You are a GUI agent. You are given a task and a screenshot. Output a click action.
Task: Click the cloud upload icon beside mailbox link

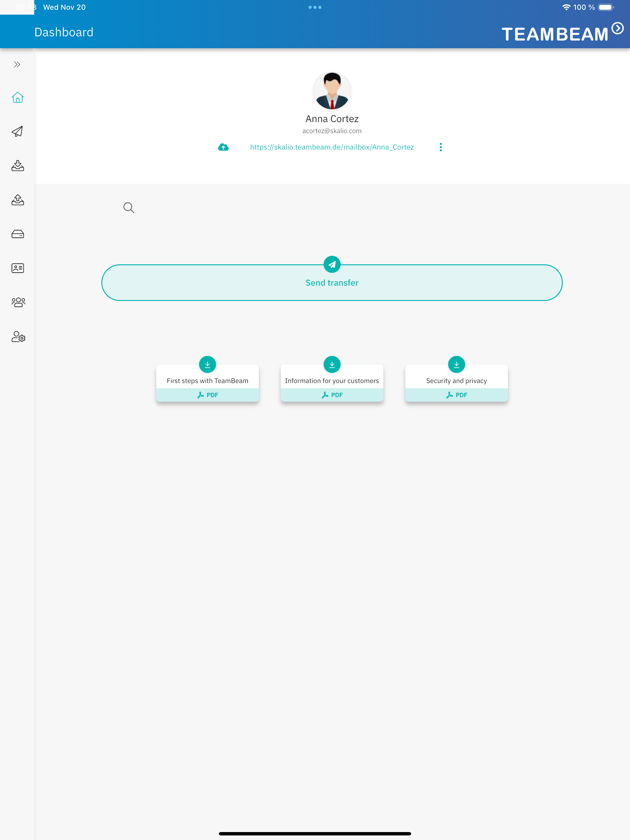(x=223, y=147)
